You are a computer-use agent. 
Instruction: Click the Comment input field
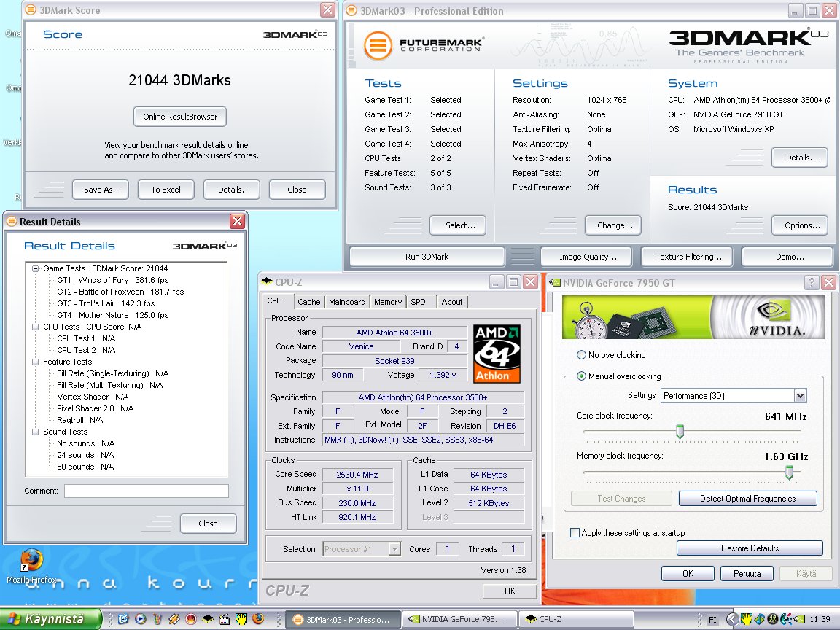coord(147,491)
